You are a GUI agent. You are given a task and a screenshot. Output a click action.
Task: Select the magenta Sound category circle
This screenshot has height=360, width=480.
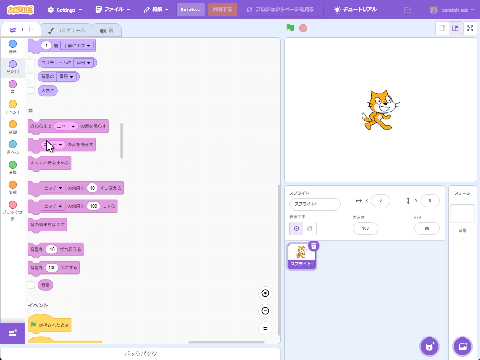13,84
